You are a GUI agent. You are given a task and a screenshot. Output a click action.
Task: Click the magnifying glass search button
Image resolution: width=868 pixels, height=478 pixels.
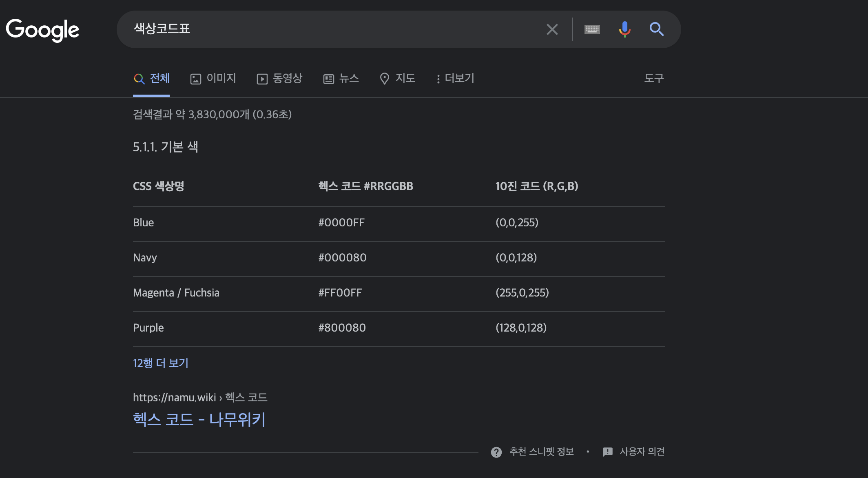(656, 29)
